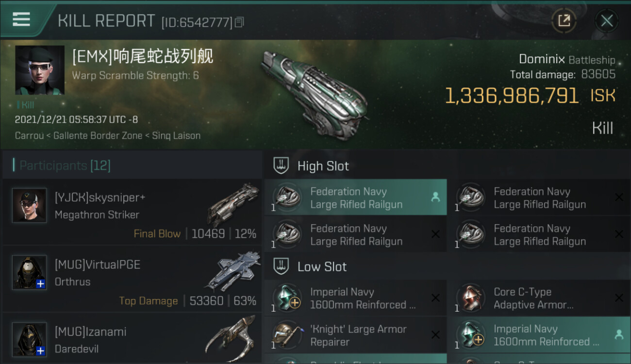Open the hamburger menu icon
The image size is (631, 364).
coord(21,19)
